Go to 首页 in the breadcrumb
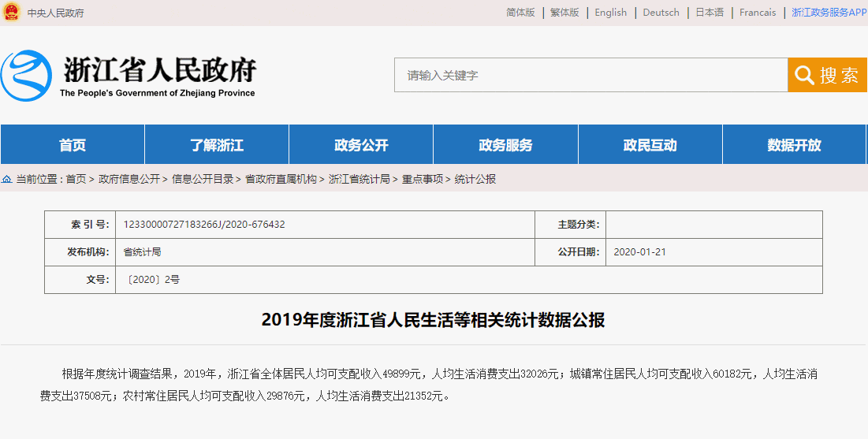The height and width of the screenshot is (439, 868). [76, 180]
